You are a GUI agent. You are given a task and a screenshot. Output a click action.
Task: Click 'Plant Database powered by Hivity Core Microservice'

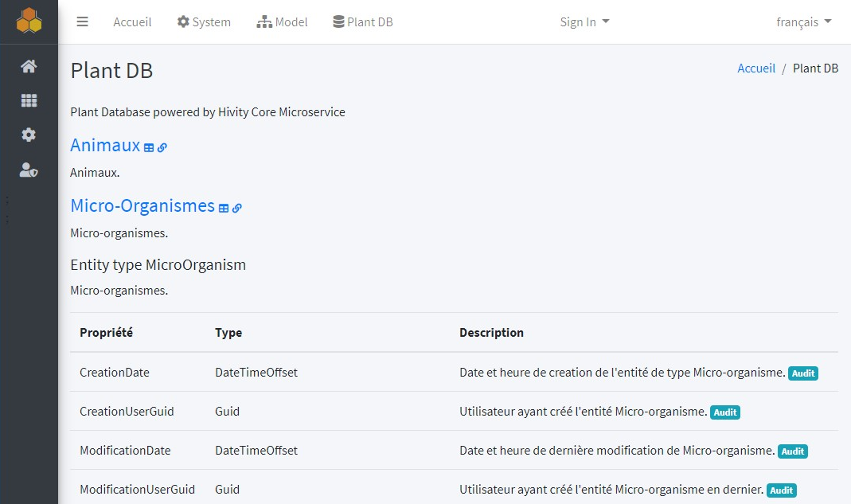(208, 112)
